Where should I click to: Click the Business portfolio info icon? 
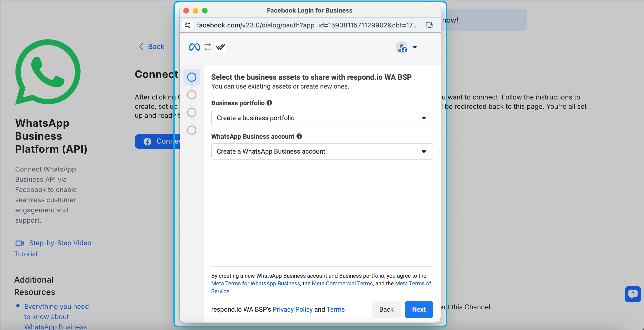[269, 103]
